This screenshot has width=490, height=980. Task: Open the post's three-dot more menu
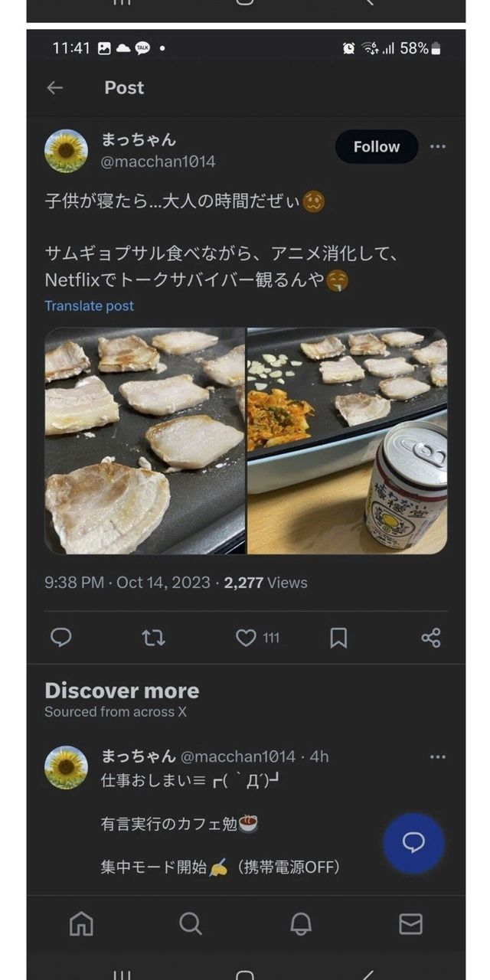(x=438, y=147)
